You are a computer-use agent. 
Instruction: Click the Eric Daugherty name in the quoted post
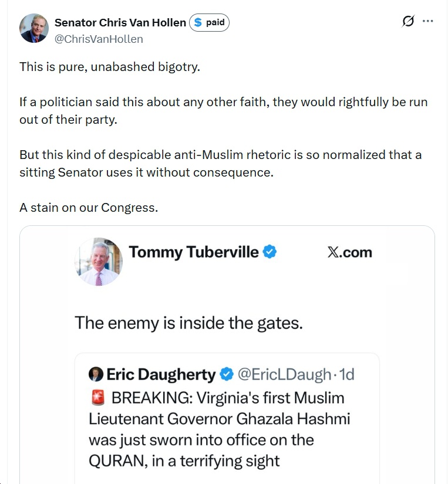160,374
